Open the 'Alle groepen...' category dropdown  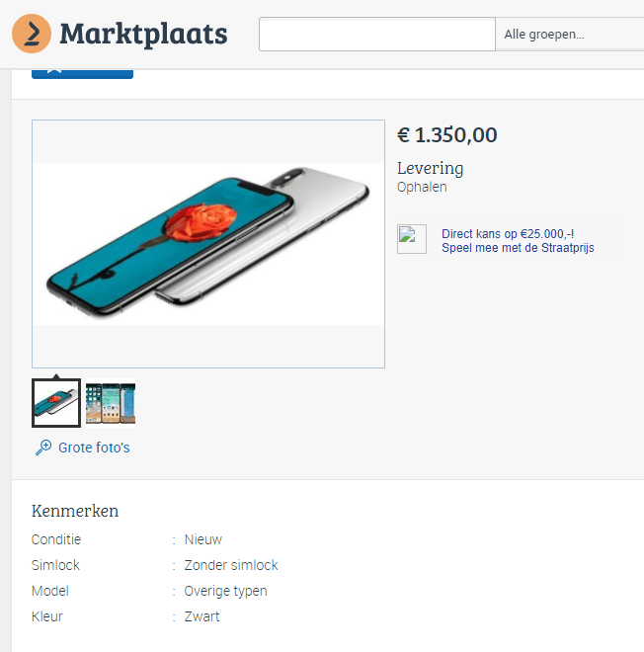pos(569,35)
